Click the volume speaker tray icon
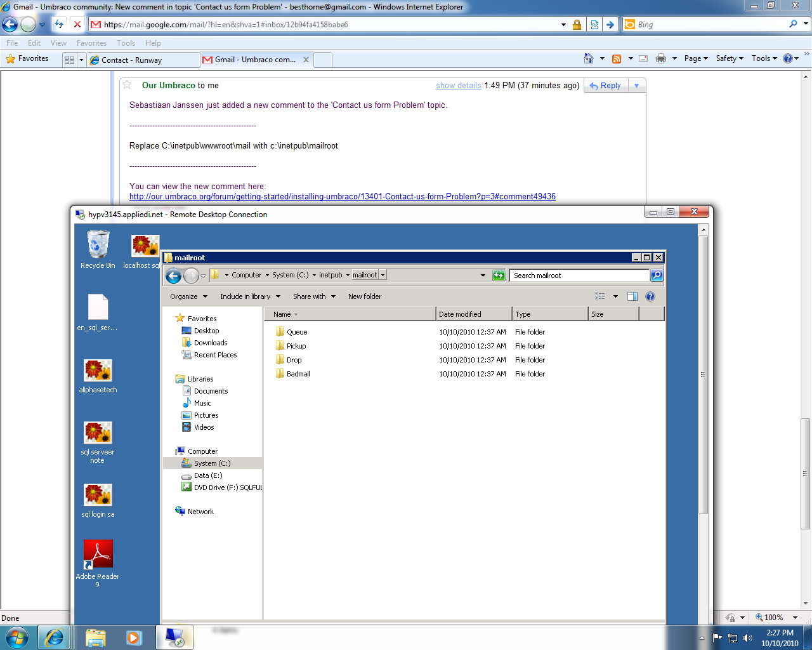The image size is (812, 650). (748, 638)
